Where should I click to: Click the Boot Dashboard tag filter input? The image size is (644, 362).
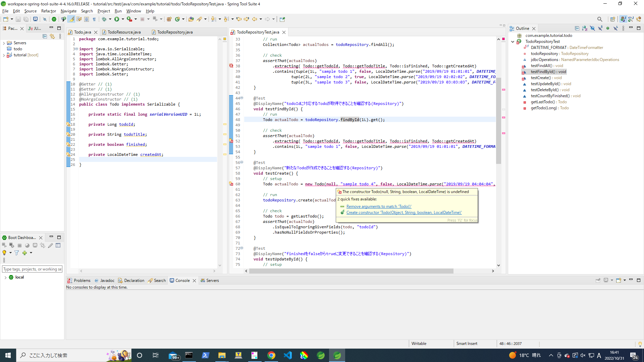click(32, 269)
